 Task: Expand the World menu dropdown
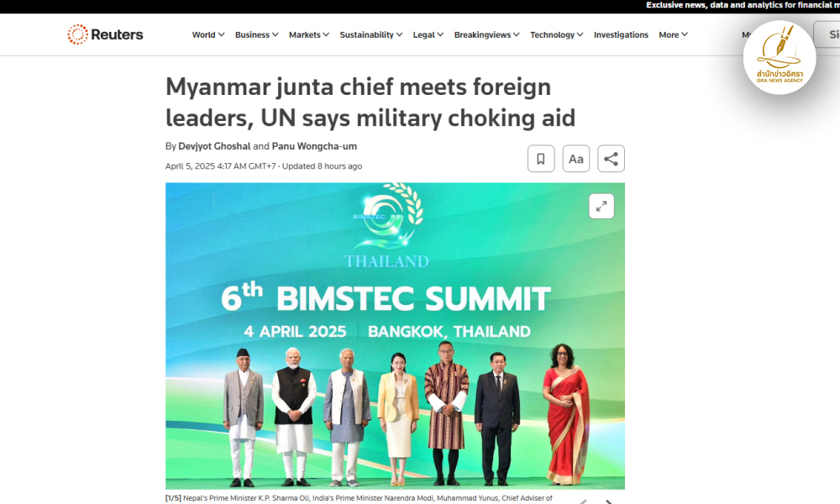207,34
